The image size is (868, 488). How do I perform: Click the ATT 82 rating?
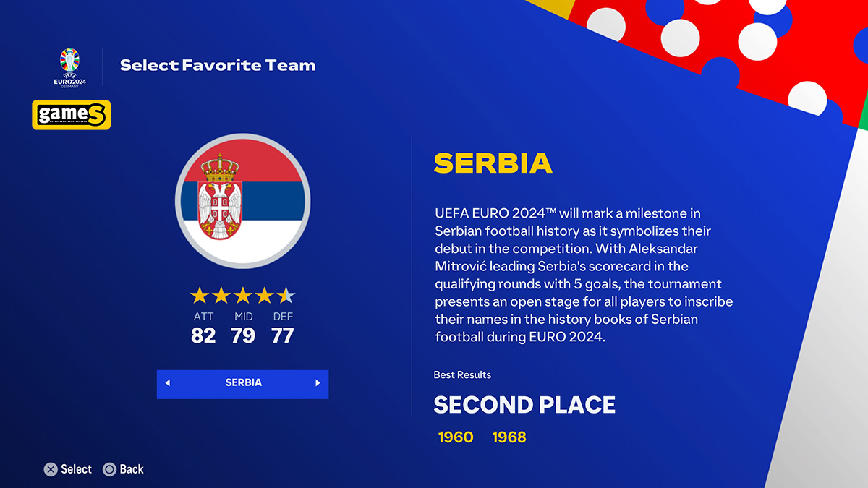tap(203, 328)
